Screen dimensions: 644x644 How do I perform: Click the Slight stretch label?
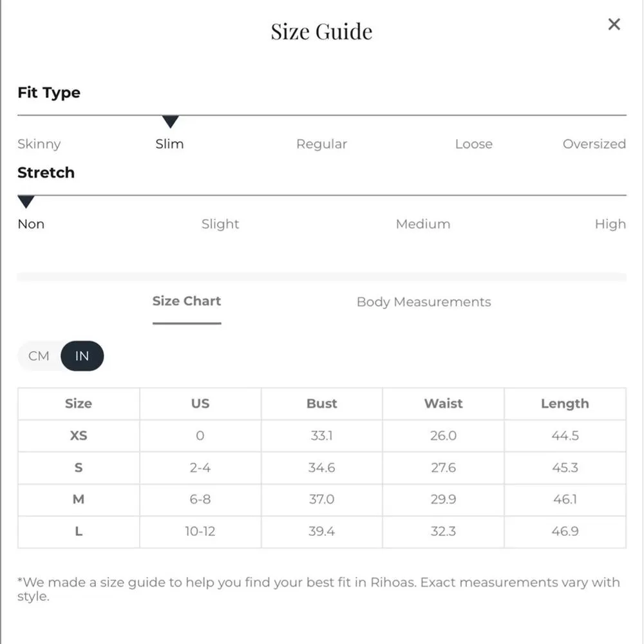[220, 224]
